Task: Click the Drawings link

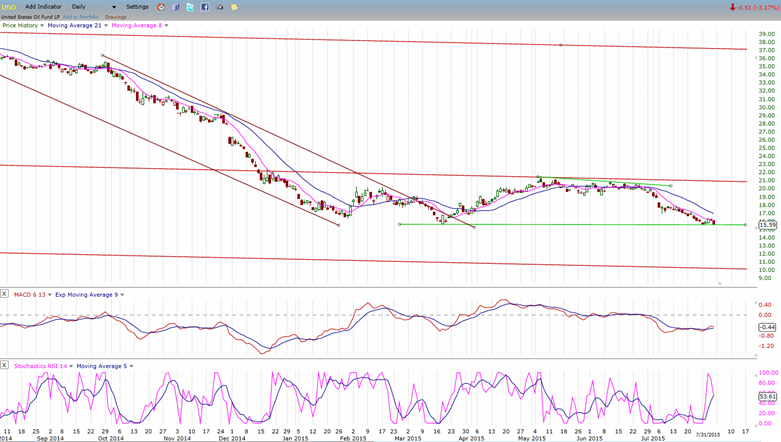Action: pyautogui.click(x=116, y=16)
